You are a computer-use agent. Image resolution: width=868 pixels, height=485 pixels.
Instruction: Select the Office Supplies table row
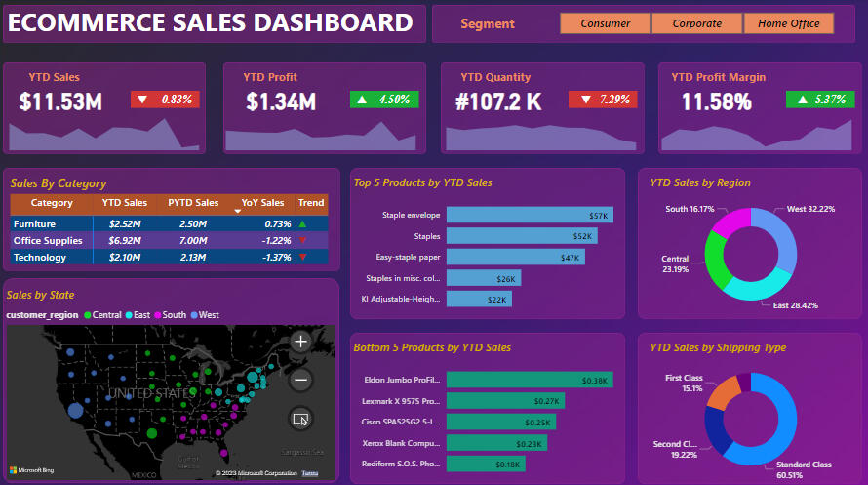click(x=49, y=240)
